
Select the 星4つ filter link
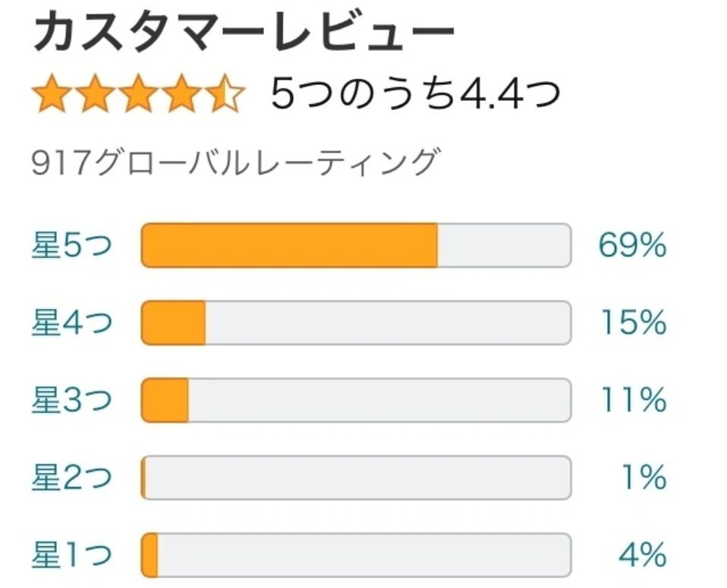tap(72, 323)
